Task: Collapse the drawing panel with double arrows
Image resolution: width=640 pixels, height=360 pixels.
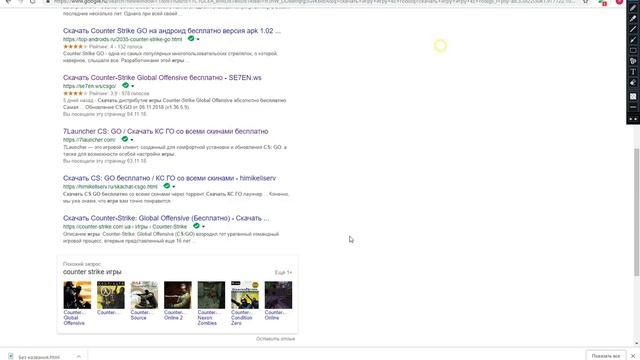Action: click(x=633, y=119)
